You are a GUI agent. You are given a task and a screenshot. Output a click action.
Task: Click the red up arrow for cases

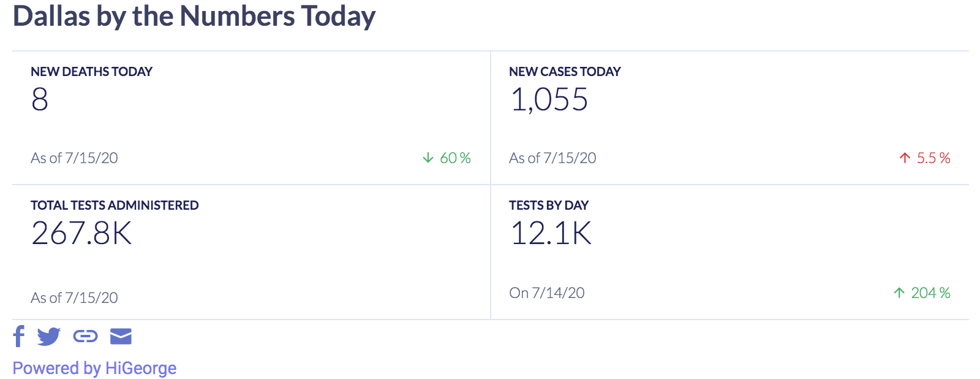[905, 158]
